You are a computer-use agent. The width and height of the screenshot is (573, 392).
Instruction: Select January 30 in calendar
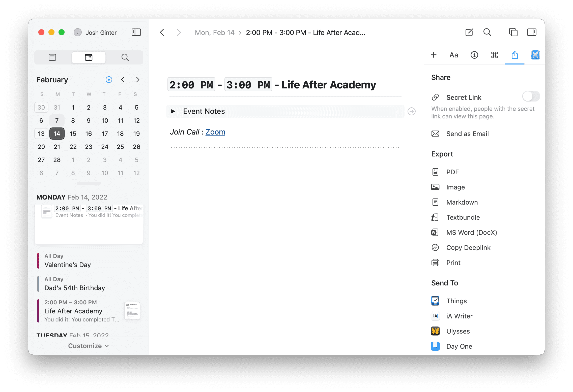click(41, 107)
